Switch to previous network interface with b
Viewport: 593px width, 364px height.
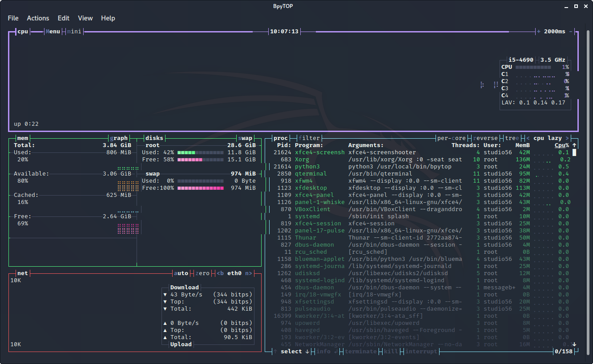click(220, 273)
